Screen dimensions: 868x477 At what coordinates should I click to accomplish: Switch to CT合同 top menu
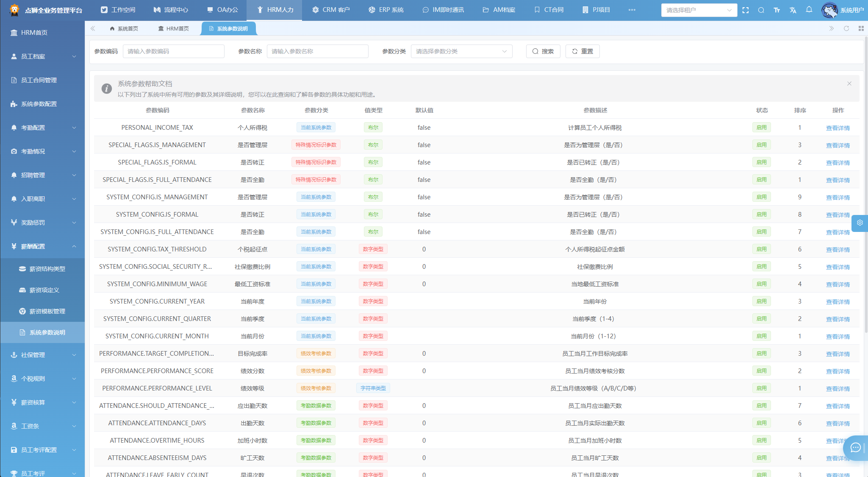549,10
